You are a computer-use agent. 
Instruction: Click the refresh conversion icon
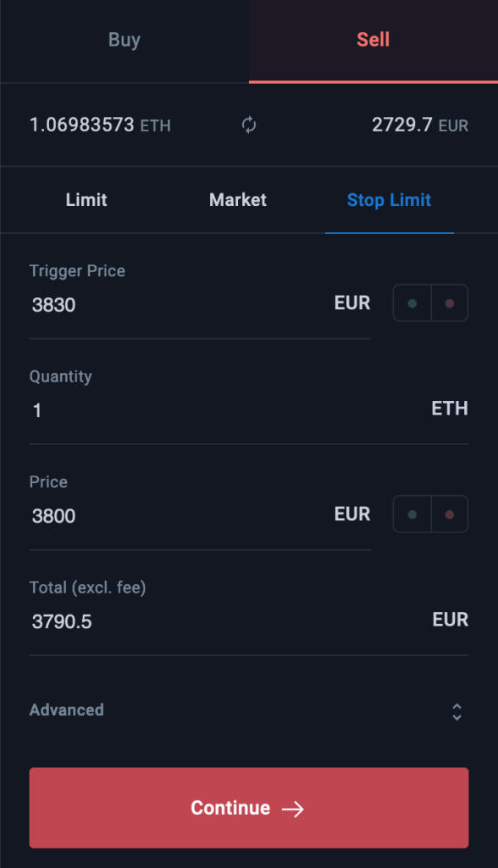tap(249, 124)
